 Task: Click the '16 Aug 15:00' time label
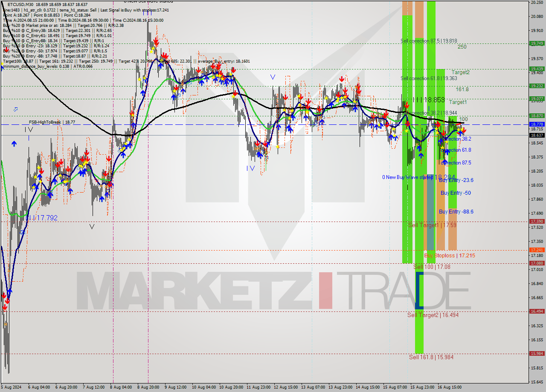coord(450,387)
